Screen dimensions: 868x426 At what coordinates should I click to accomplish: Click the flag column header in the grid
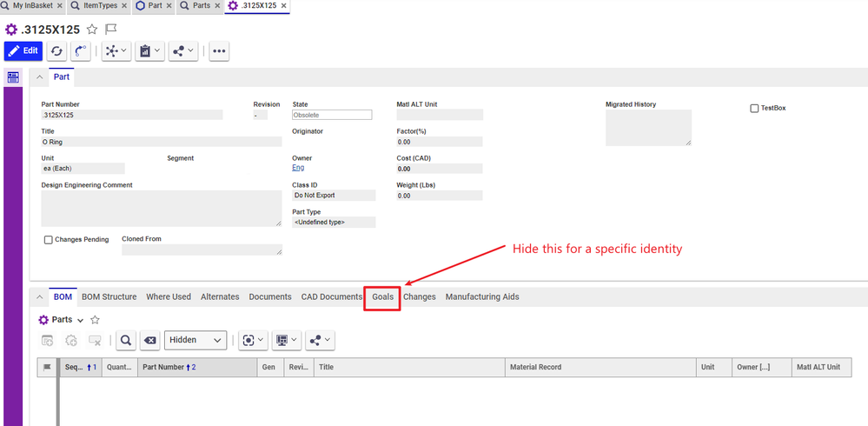(47, 368)
